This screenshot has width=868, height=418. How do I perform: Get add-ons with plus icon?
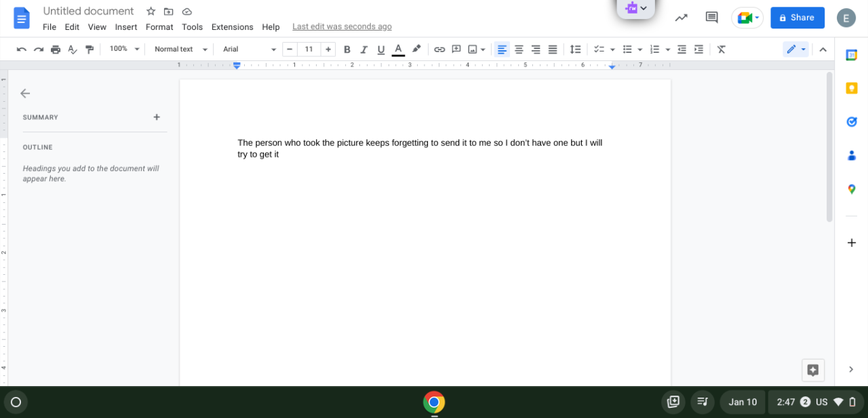[x=852, y=243]
